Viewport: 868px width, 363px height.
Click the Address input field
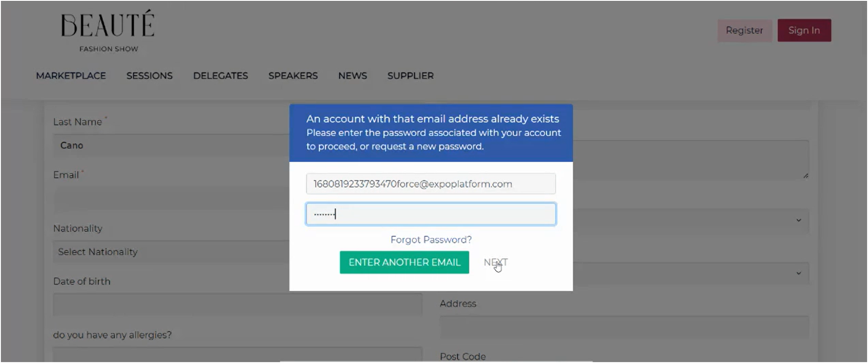click(x=624, y=327)
